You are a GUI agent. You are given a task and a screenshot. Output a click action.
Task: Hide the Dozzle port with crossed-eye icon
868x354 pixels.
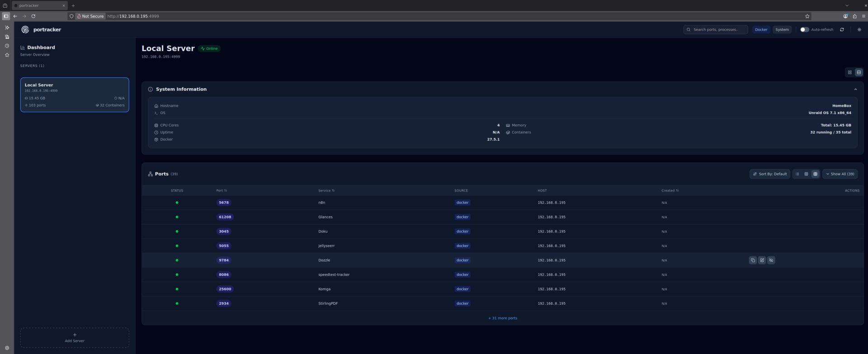771,260
